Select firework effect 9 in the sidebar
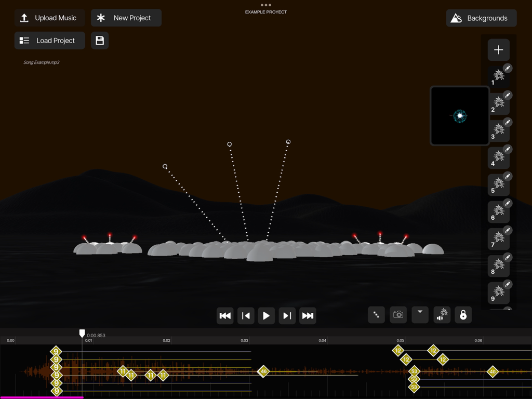532x399 pixels. point(498,293)
